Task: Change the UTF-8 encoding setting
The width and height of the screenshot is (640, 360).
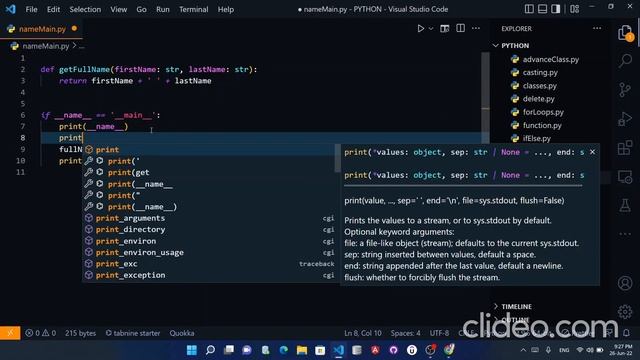Action: point(439,333)
